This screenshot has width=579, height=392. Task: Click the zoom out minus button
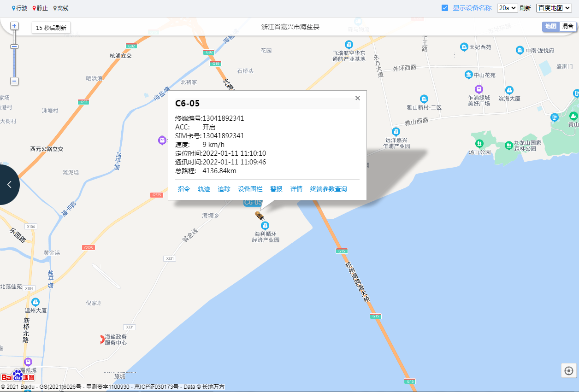pyautogui.click(x=14, y=81)
